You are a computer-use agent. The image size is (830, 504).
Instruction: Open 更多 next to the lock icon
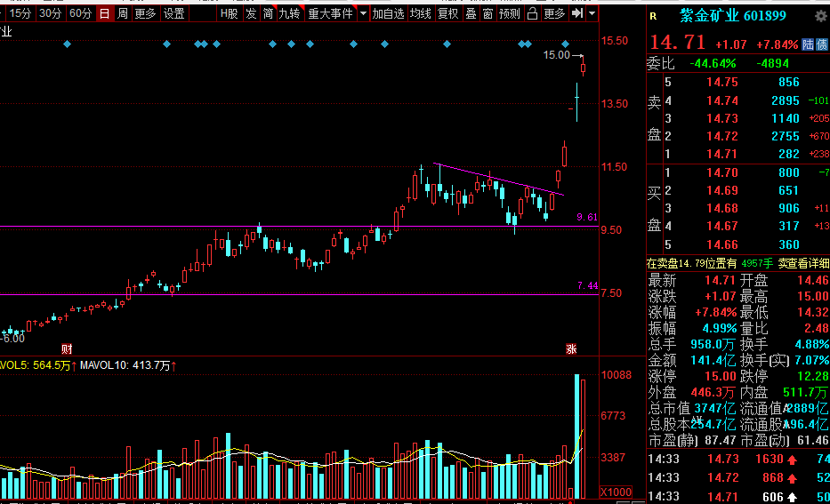(x=554, y=13)
